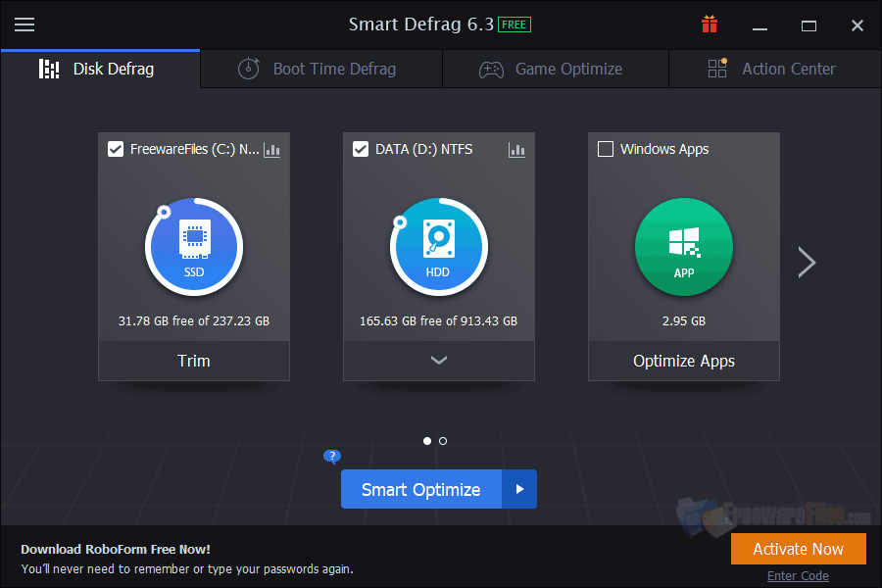
Task: Uncheck the FreewareFiles (C:) drive checkbox
Action: (116, 149)
